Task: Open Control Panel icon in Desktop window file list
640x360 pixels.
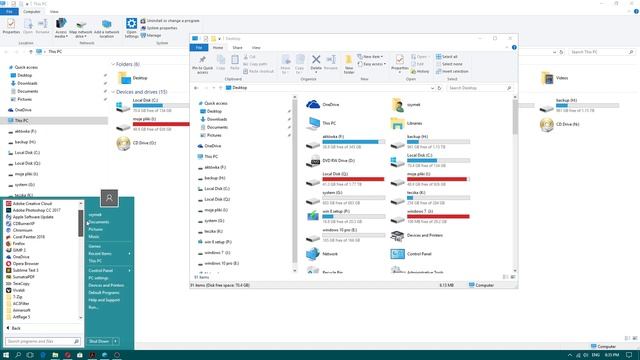Action: [x=398, y=254]
